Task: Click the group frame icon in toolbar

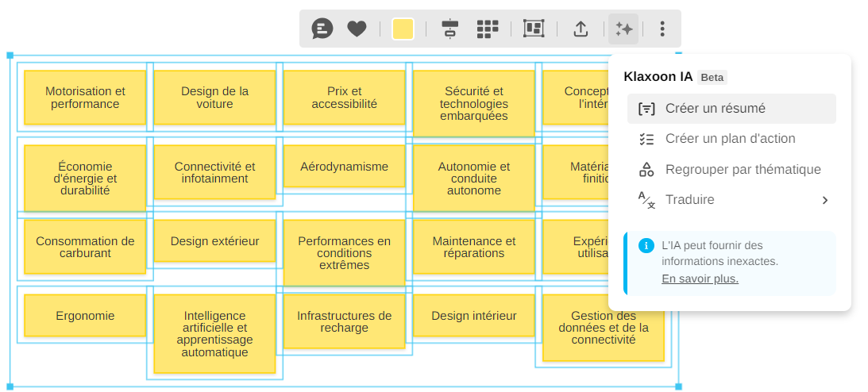Action: pos(533,29)
